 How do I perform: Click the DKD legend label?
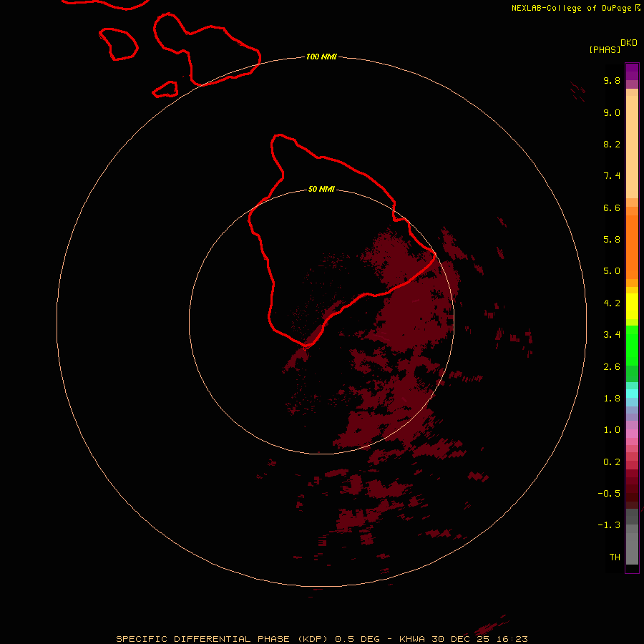tap(629, 42)
